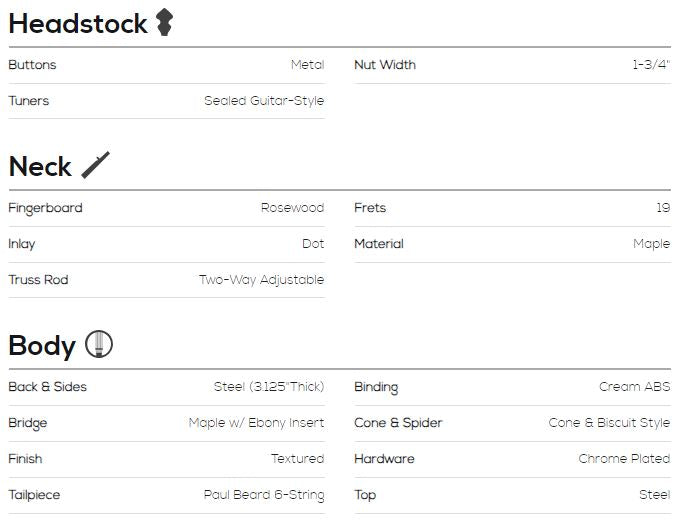
Task: Click the Sealed Guitar-Style tuners value
Action: click(264, 101)
